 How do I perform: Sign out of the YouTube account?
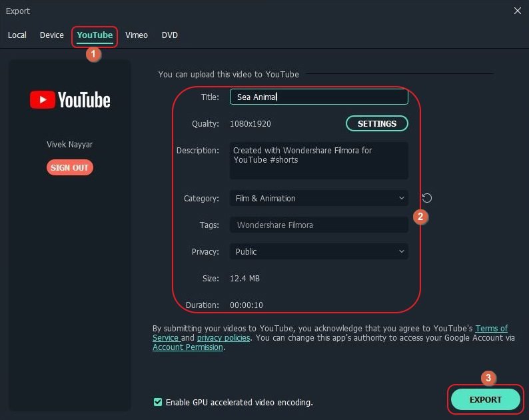[x=70, y=167]
